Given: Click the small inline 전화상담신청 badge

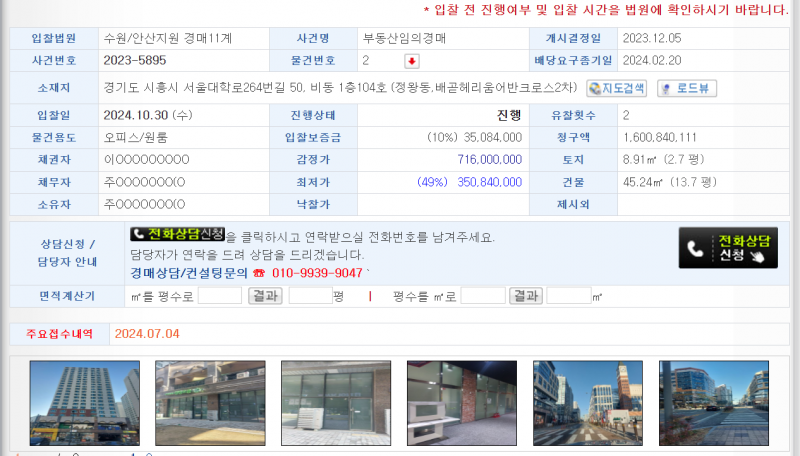Looking at the screenshot, I should pyautogui.click(x=178, y=234).
